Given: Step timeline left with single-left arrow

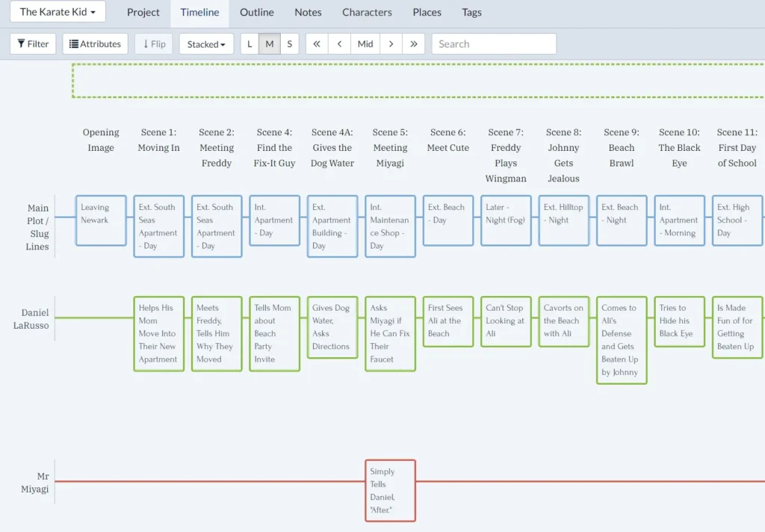Looking at the screenshot, I should [x=340, y=44].
